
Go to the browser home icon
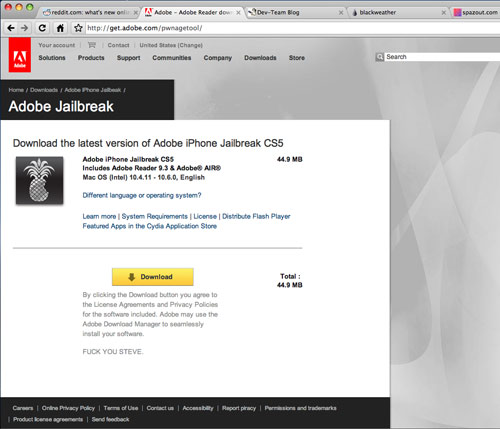tap(60, 28)
